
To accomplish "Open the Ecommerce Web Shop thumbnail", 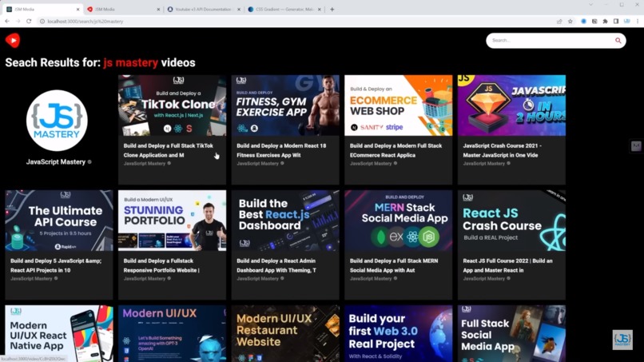I will (399, 105).
